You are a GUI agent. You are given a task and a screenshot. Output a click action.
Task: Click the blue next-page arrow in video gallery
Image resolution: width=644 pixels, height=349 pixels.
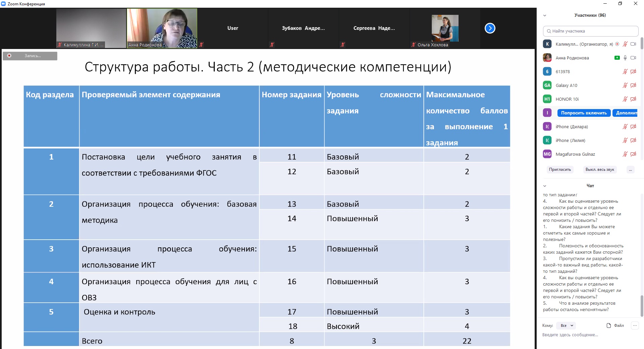point(490,28)
